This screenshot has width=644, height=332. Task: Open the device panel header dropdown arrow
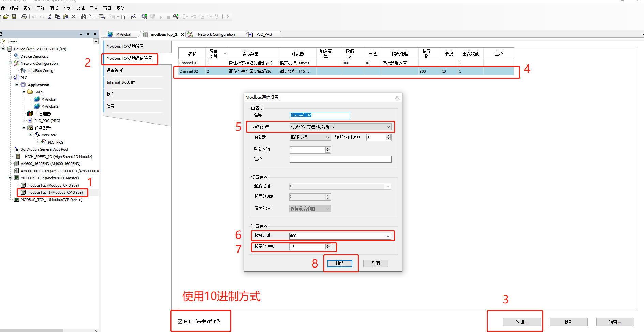81,34
